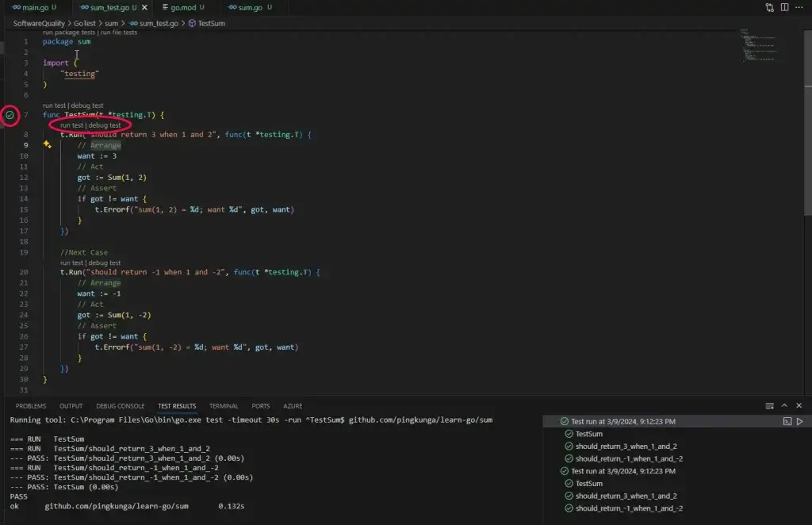Switch to the sum.go tab

(250, 7)
